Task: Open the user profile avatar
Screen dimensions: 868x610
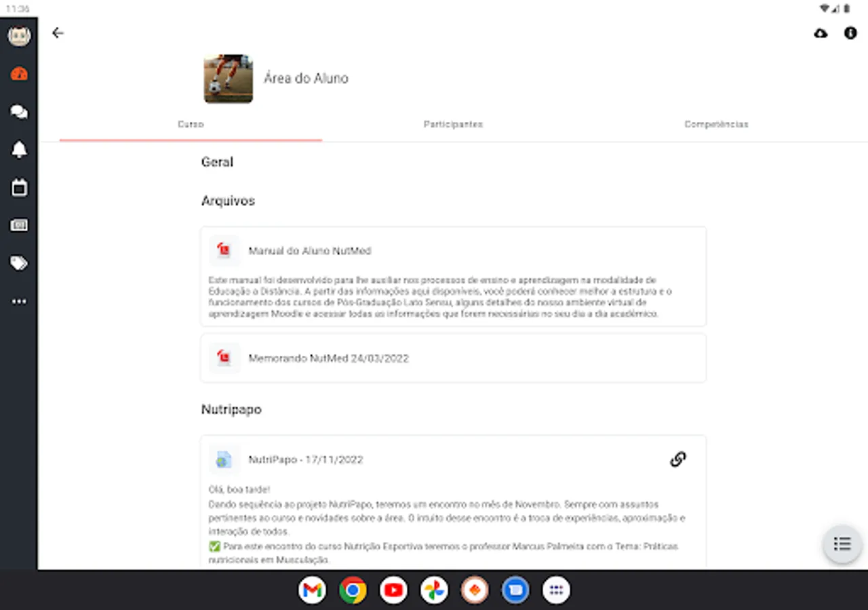Action: coord(19,35)
